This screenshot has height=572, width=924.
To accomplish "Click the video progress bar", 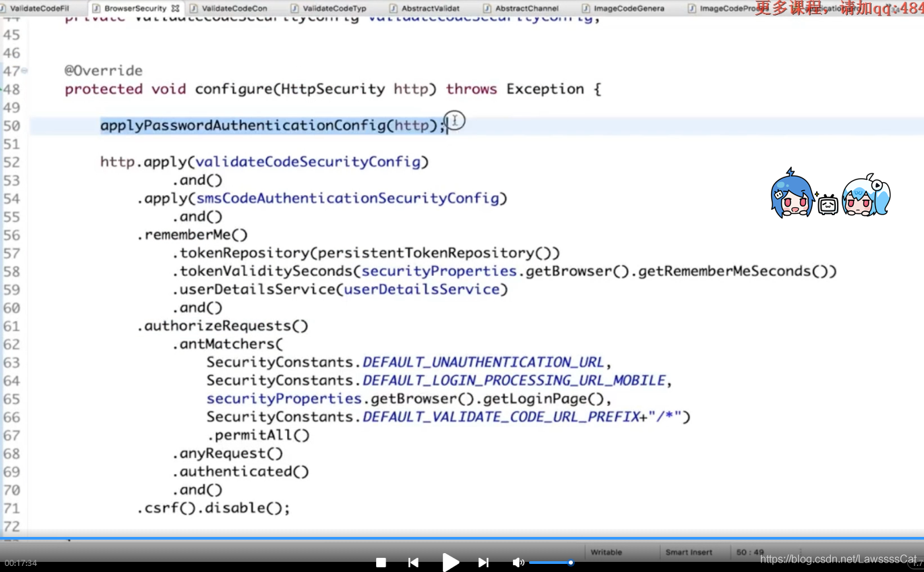I will coord(462,539).
